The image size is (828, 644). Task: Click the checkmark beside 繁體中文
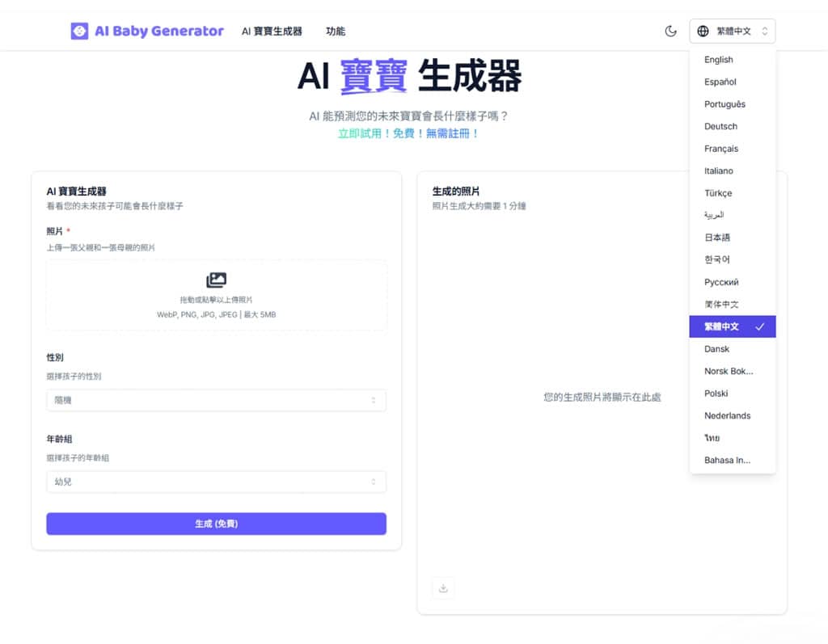coord(760,326)
